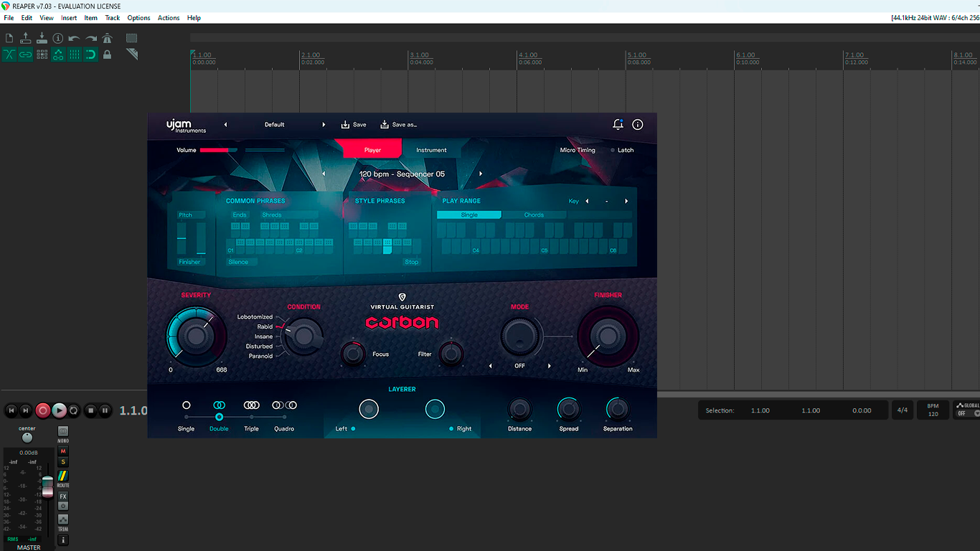Click master track info i button

(63, 540)
